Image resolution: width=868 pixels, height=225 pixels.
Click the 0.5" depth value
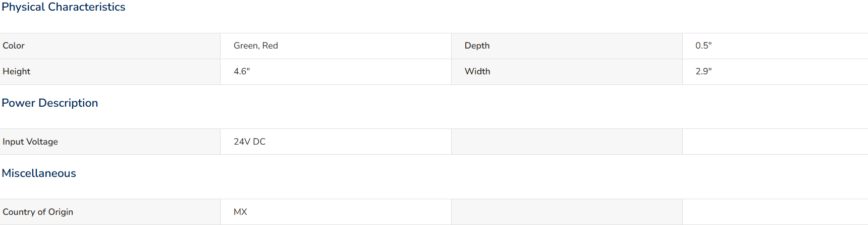click(703, 46)
